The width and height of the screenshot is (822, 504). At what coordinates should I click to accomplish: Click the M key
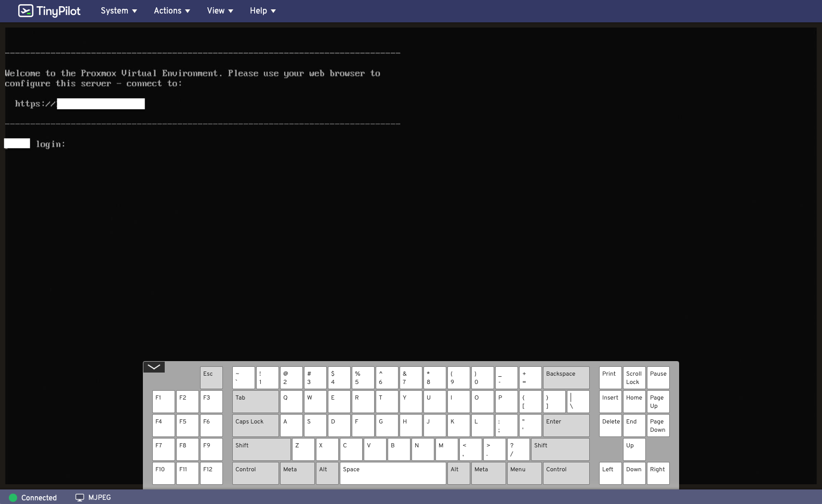(x=447, y=449)
